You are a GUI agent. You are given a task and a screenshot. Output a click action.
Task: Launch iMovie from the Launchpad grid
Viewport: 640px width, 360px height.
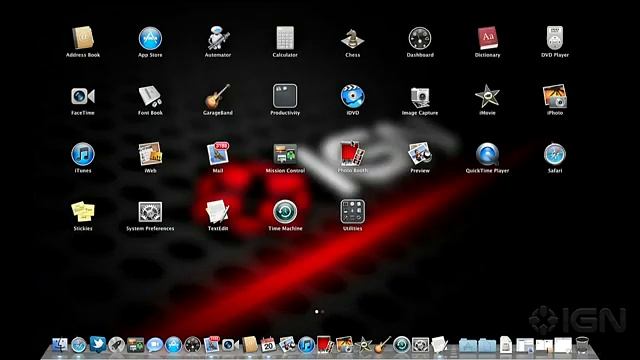pyautogui.click(x=487, y=96)
